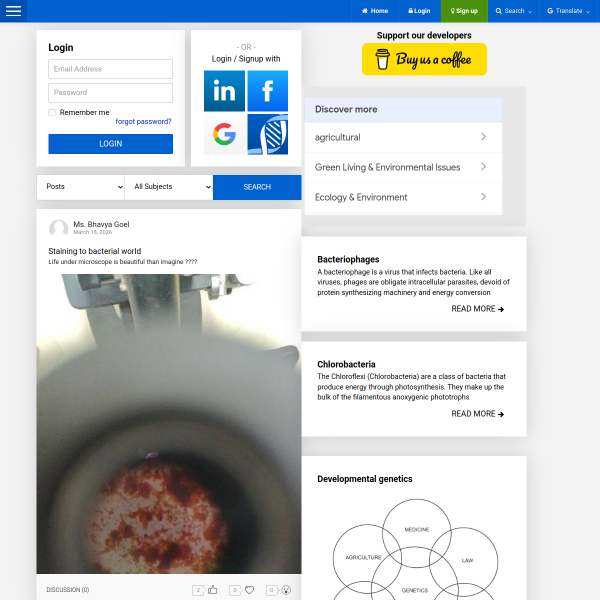Open the Login page from navbar
This screenshot has width=600, height=600.
coord(419,11)
